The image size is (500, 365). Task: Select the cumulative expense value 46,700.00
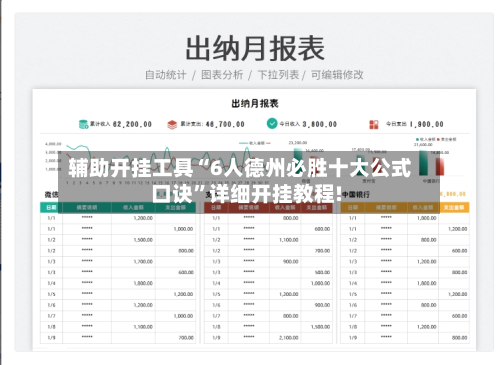coord(225,124)
